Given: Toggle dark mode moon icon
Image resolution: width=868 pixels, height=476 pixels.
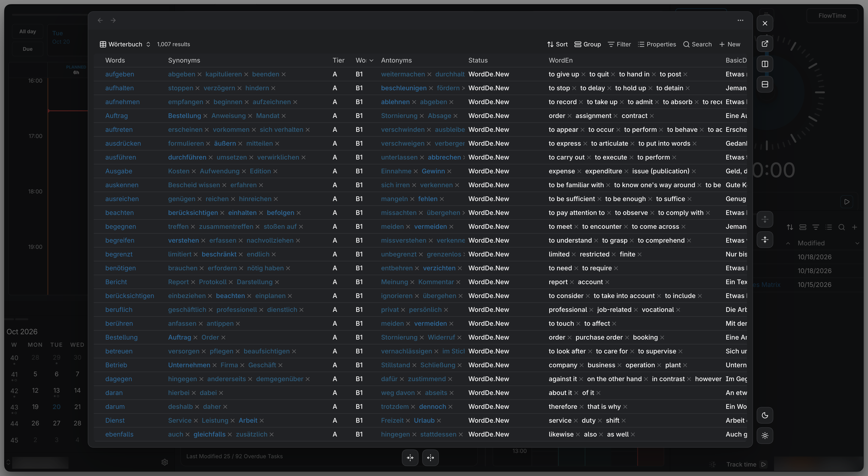Looking at the screenshot, I should 765,415.
